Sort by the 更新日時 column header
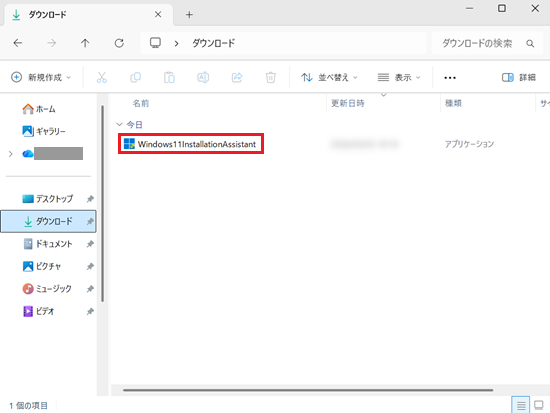 (348, 103)
